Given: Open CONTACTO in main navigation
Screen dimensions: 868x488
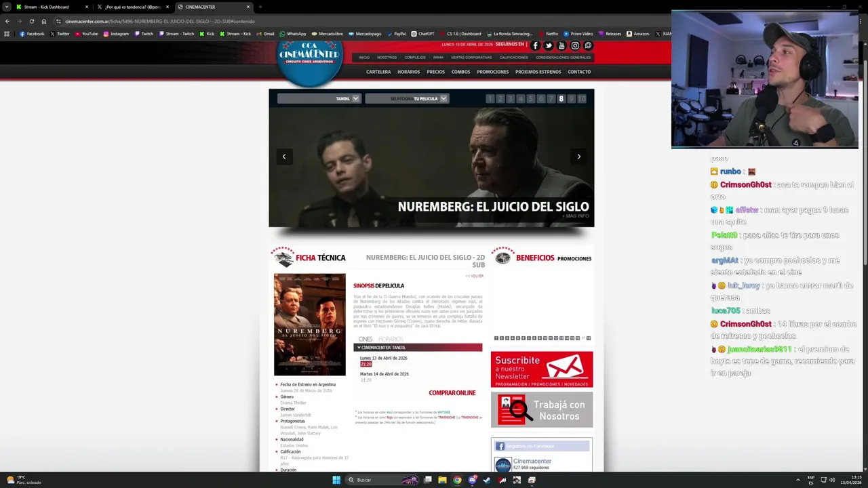Looking at the screenshot, I should click(579, 72).
